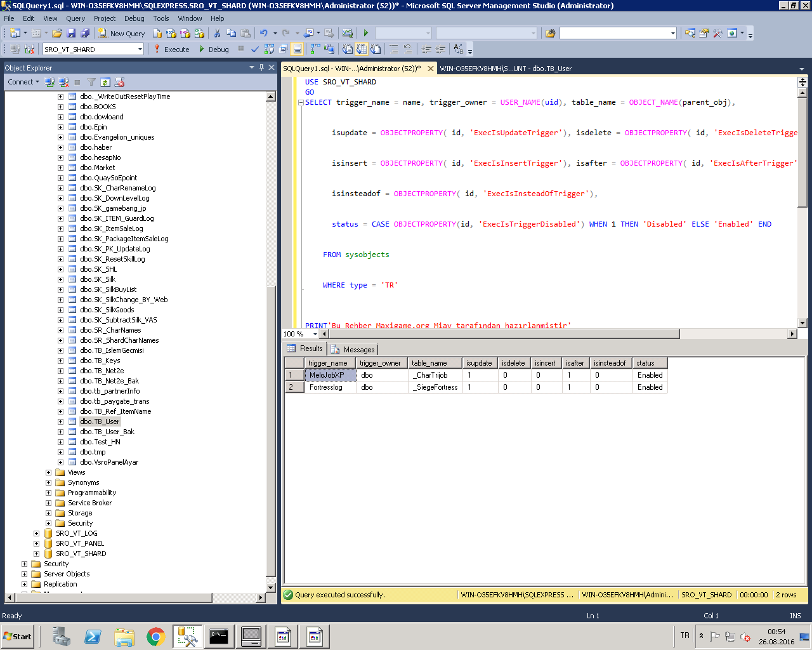The height and width of the screenshot is (650, 812).
Task: Click the Object Explorer Disconnect icon
Action: 63,82
